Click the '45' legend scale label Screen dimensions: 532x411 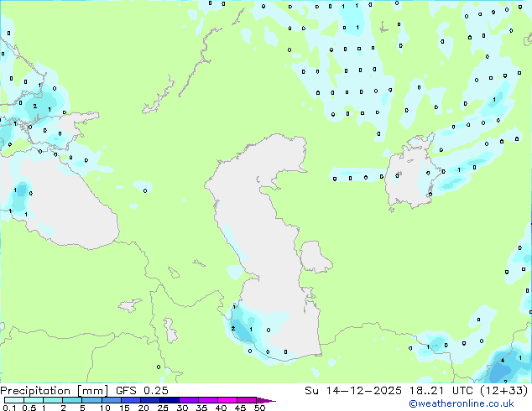(x=240, y=408)
